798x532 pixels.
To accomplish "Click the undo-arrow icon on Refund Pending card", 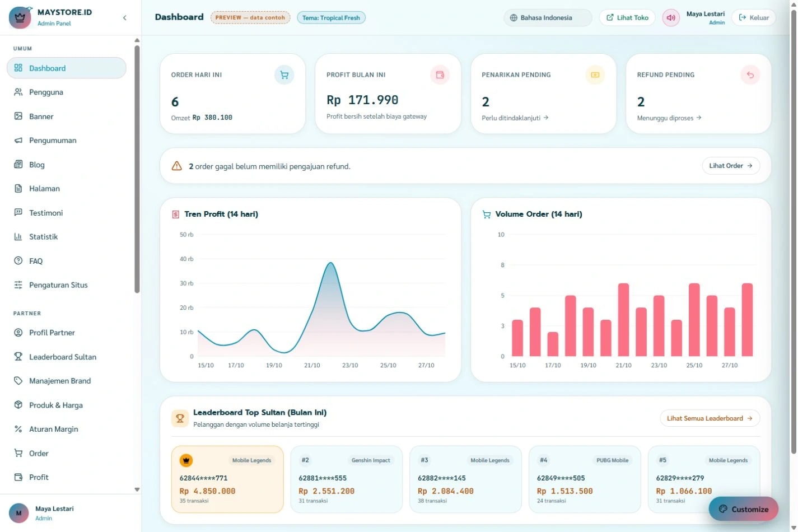I will tap(750, 75).
